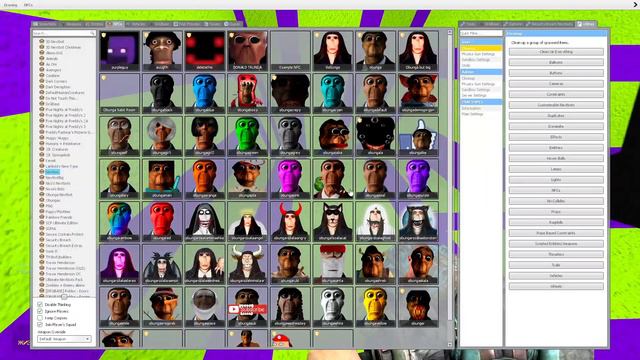Spawn the Obunga with a green parrot

[x=333, y=179]
